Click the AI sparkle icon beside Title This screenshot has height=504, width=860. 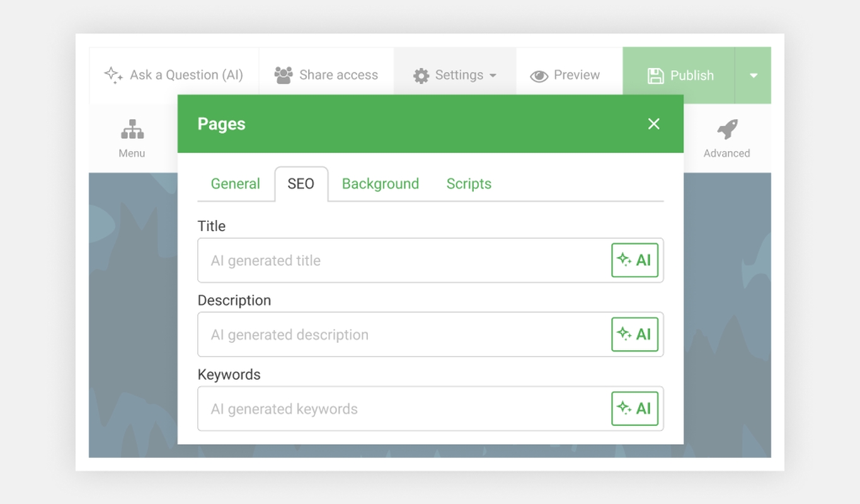click(624, 260)
